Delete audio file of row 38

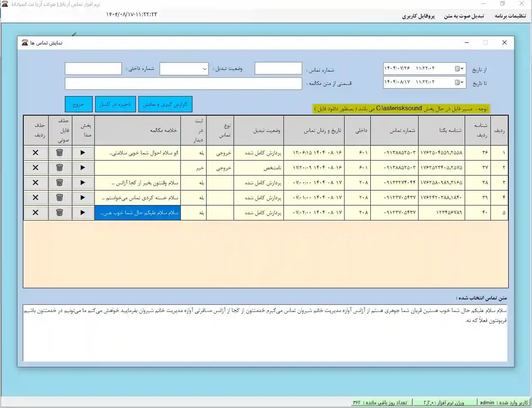click(60, 183)
